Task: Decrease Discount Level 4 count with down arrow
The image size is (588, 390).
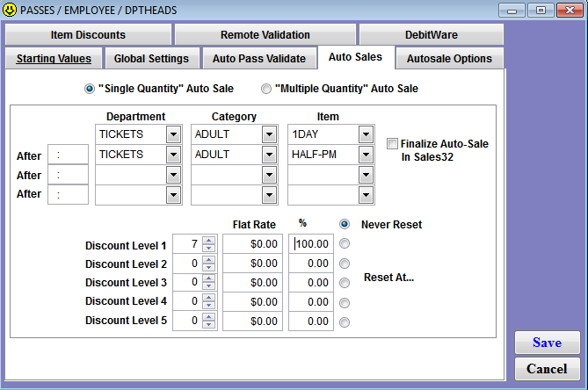Action: pyautogui.click(x=209, y=306)
